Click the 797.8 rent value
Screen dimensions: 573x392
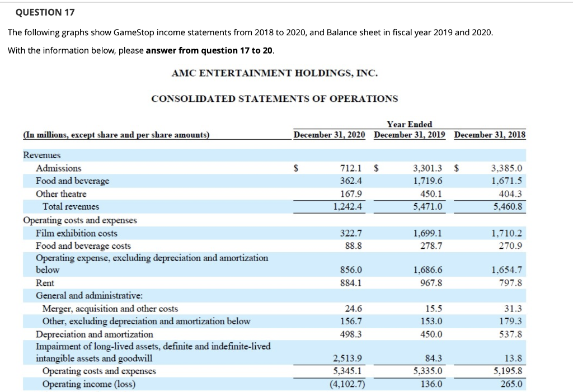pos(510,283)
